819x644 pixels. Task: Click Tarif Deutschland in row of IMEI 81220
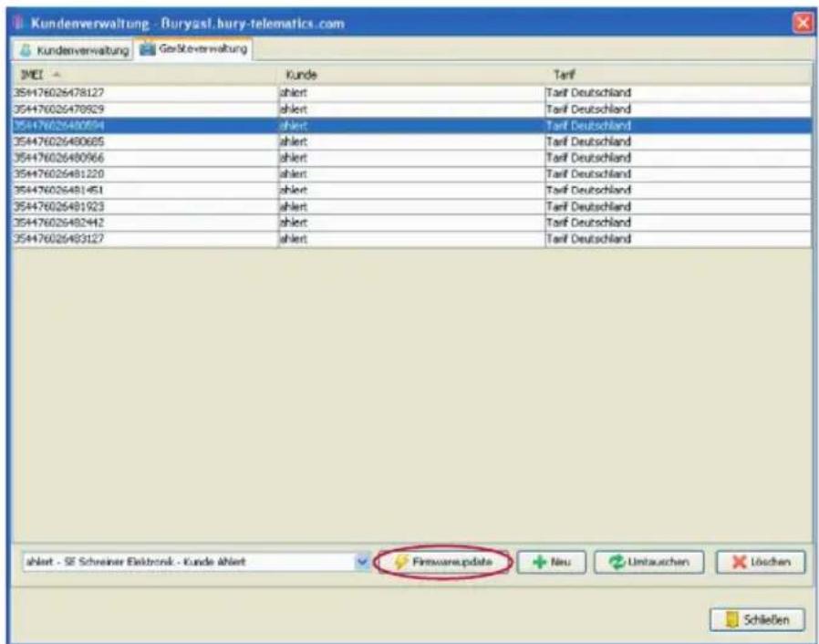click(588, 174)
